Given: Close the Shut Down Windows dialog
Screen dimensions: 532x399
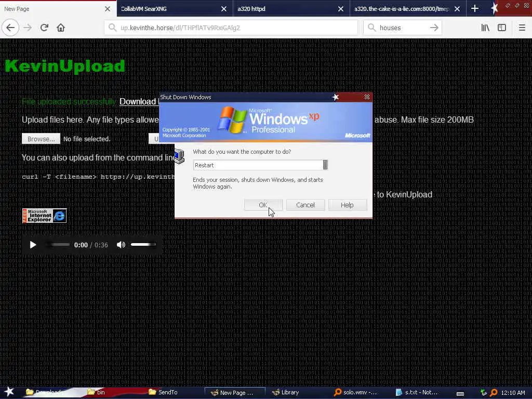Looking at the screenshot, I should 367,97.
